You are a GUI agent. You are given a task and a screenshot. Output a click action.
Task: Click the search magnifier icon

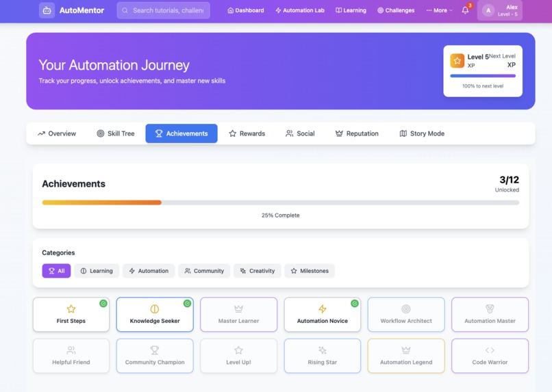pyautogui.click(x=125, y=10)
